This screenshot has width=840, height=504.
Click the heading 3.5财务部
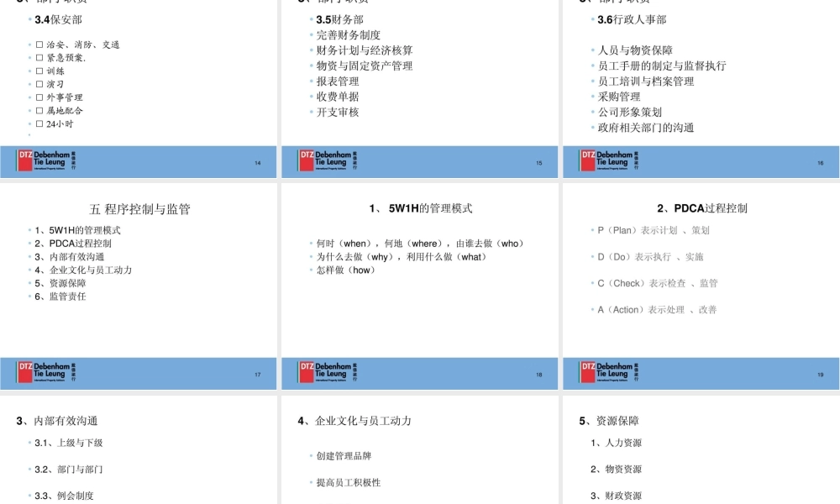tap(339, 20)
